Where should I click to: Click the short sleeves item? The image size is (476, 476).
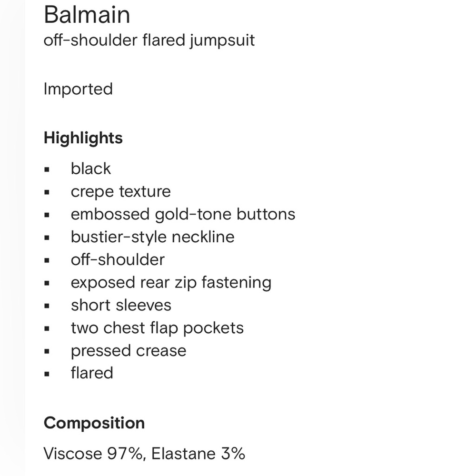[121, 306]
